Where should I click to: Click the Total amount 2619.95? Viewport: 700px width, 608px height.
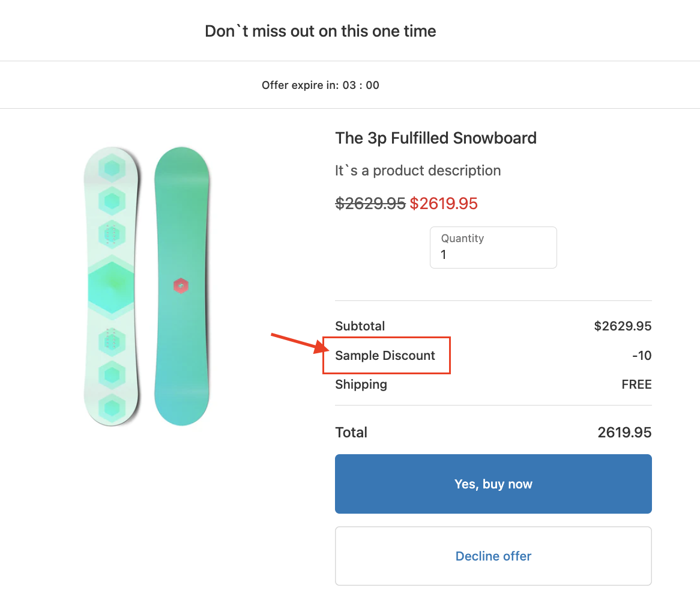point(624,433)
